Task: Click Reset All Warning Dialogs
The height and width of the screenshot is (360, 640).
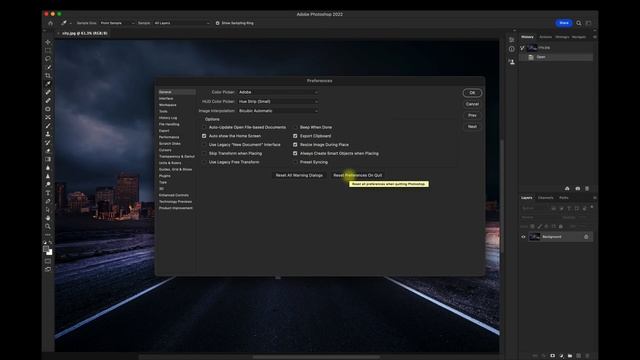Action: pyautogui.click(x=299, y=175)
